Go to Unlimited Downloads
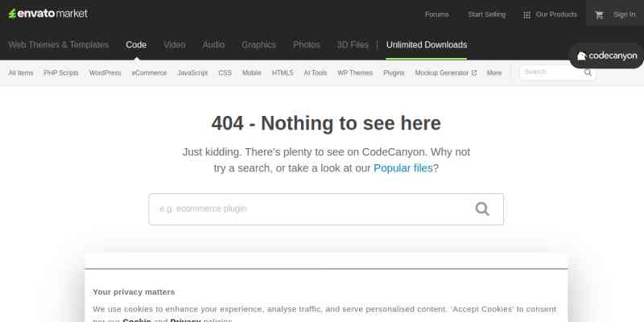The width and height of the screenshot is (644, 322). (426, 45)
